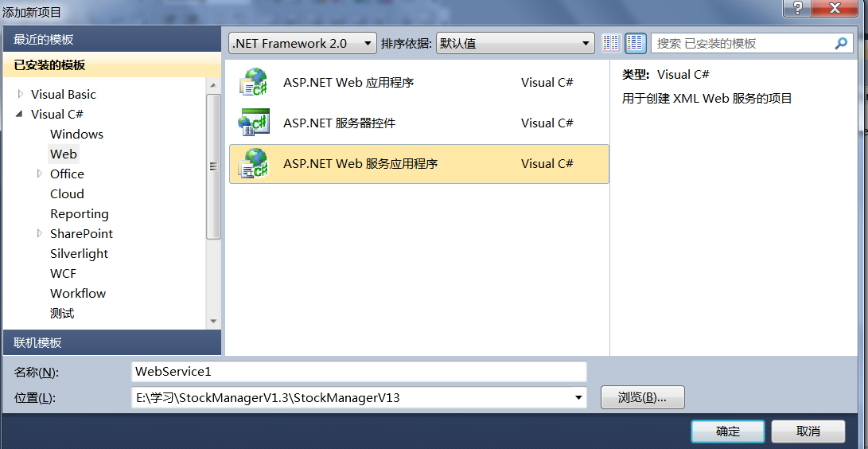Click the 名称 input field

coord(360,372)
